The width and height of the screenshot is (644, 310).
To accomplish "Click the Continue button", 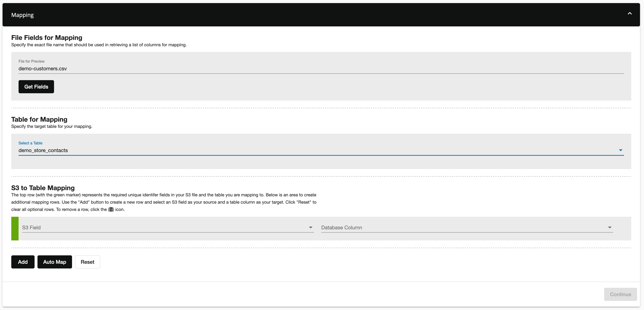I will pos(620,294).
